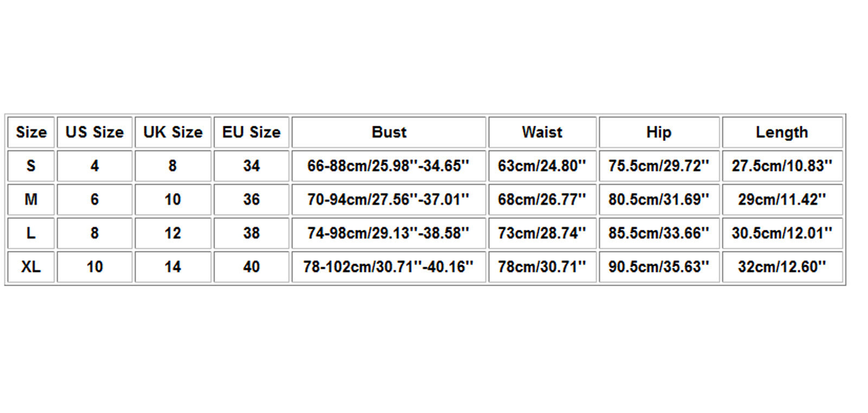868x413 pixels.
Task: Select the US Size header cell
Action: [94, 132]
